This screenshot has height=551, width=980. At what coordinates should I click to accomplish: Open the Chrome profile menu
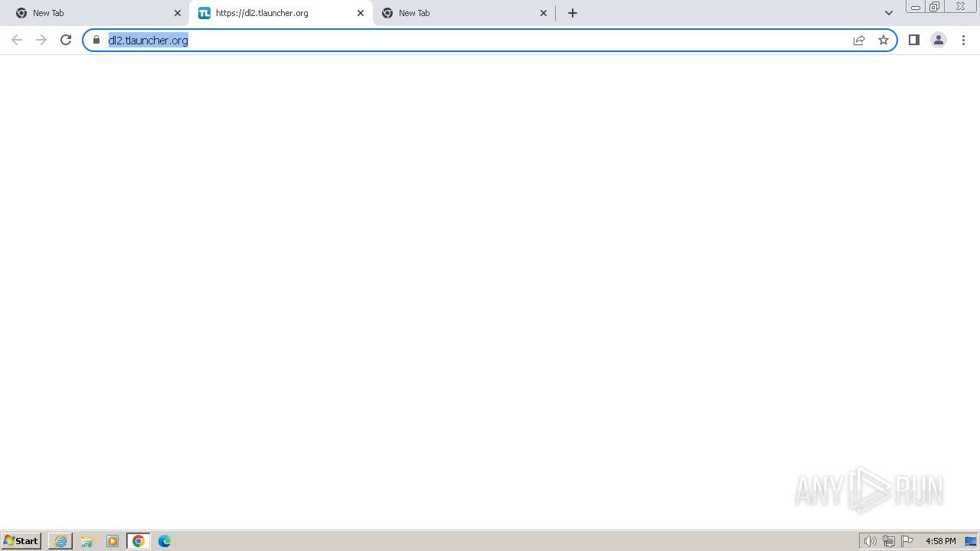tap(939, 40)
